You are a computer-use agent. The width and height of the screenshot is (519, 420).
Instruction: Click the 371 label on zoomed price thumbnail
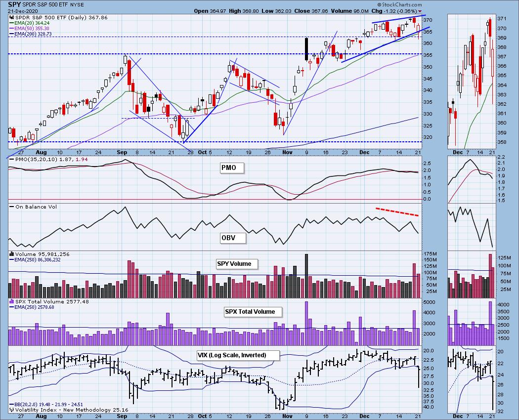pyautogui.click(x=502, y=19)
